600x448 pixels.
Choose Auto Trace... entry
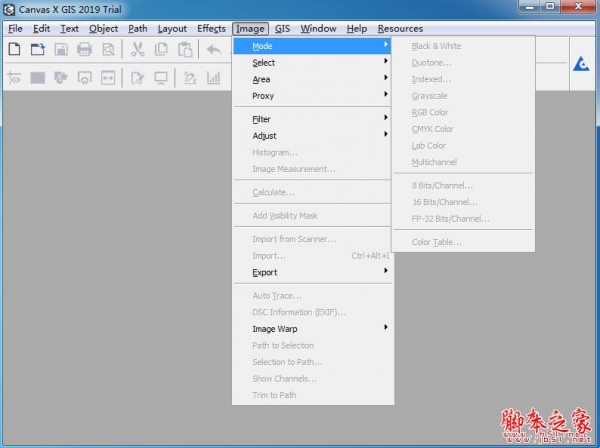(312, 295)
